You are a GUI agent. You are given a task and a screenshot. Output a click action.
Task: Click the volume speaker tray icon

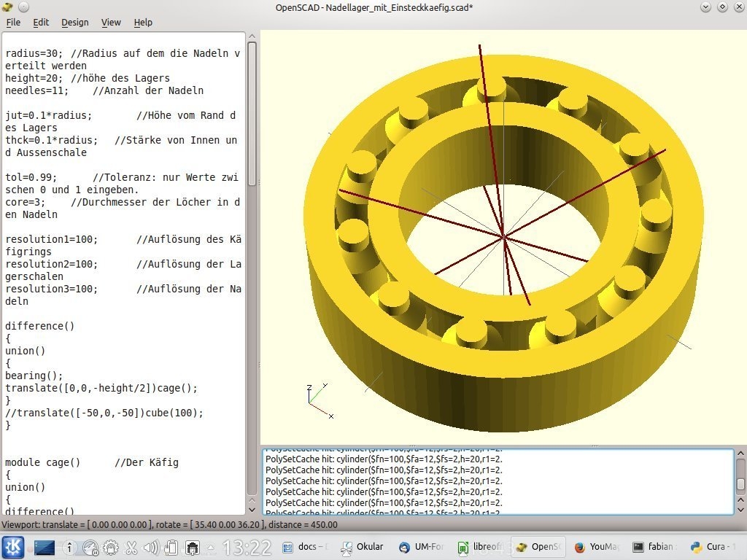[152, 548]
